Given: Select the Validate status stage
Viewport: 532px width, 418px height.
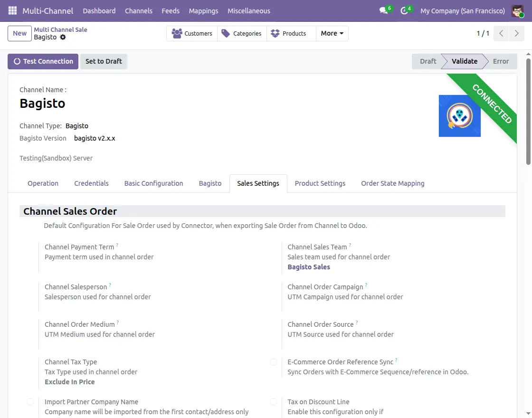Looking at the screenshot, I should click(465, 61).
